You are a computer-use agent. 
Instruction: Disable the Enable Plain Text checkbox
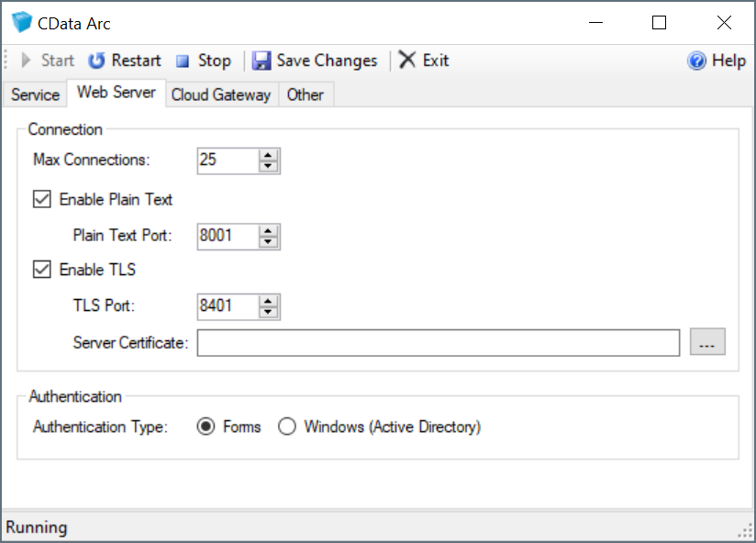click(x=42, y=199)
